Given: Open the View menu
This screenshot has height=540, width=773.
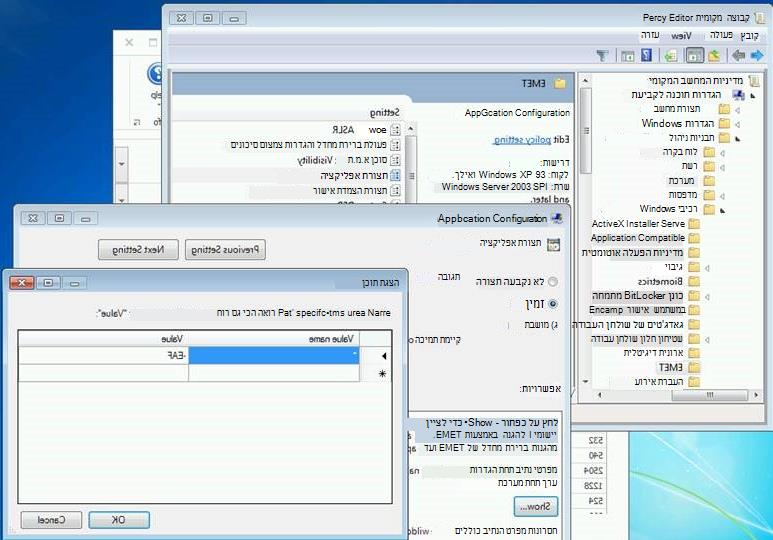Looking at the screenshot, I should tap(681, 36).
